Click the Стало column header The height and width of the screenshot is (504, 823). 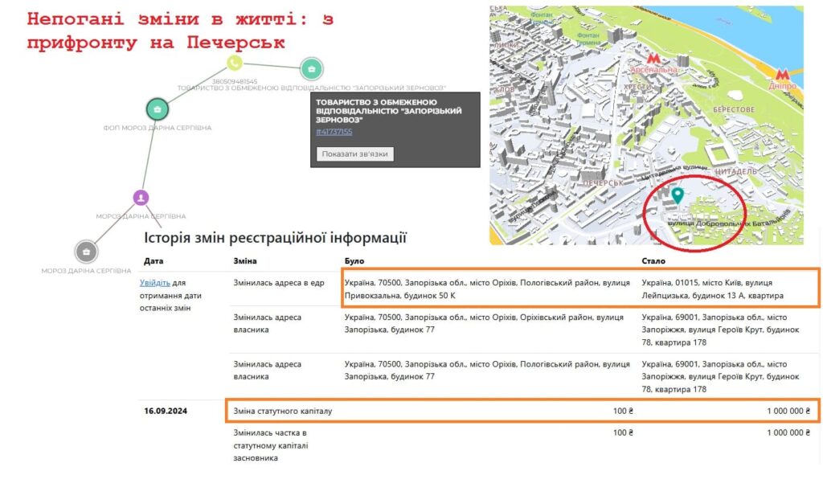(653, 261)
